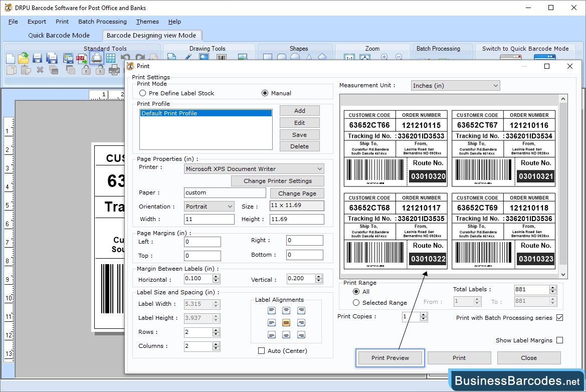Tick the Auto (Center) checkbox
The height and width of the screenshot is (392, 586).
point(262,350)
